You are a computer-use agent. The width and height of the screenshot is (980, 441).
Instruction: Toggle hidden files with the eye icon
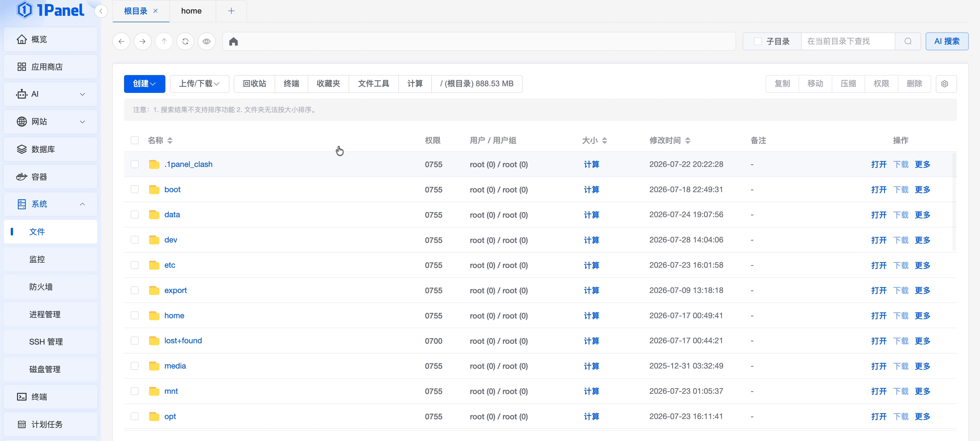click(x=206, y=42)
